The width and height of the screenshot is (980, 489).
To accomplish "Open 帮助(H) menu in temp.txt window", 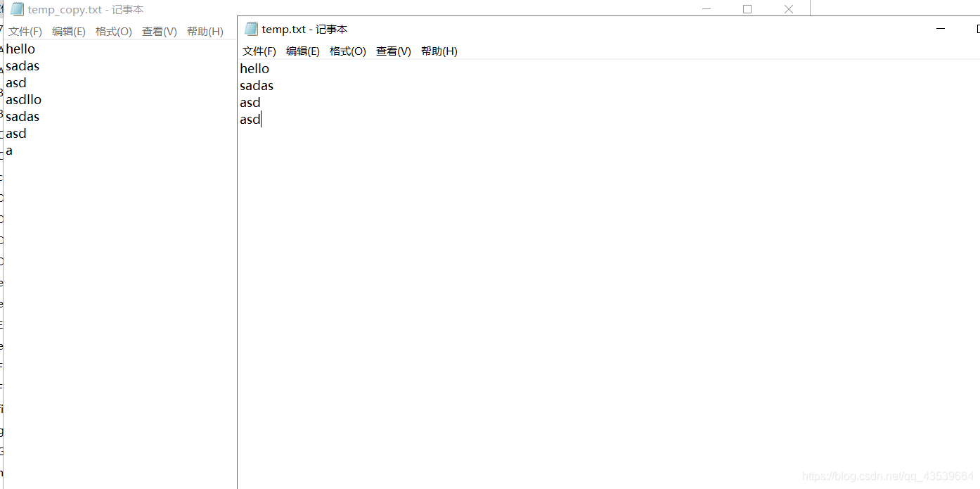I will (x=439, y=51).
